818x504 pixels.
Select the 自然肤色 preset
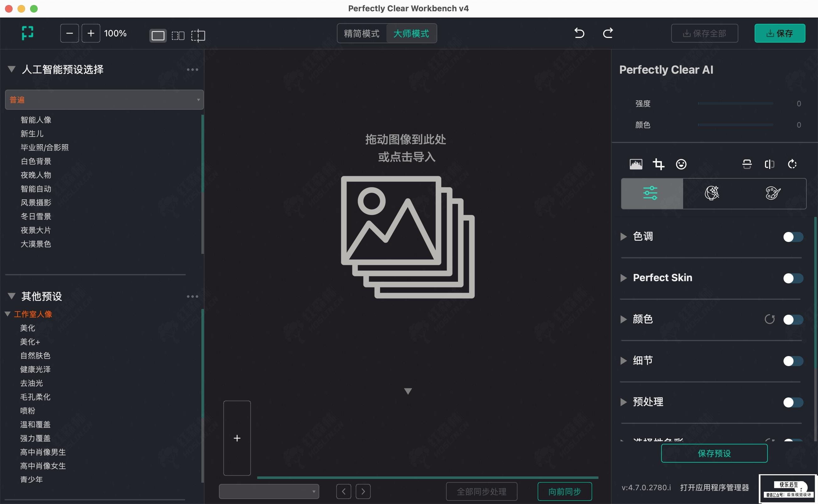(35, 356)
